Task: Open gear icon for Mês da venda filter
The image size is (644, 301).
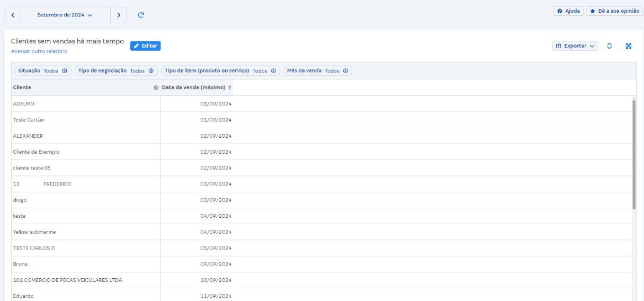Action: click(345, 71)
